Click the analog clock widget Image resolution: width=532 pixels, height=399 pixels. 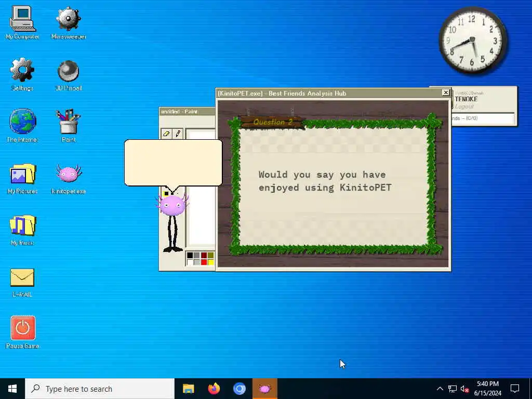(x=473, y=40)
